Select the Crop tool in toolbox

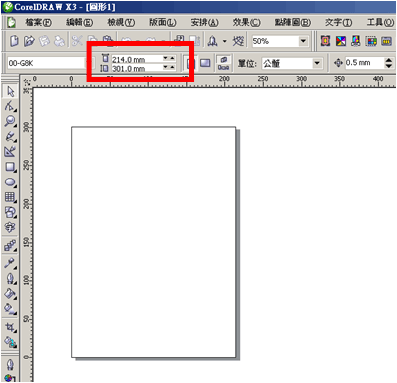tap(10, 327)
